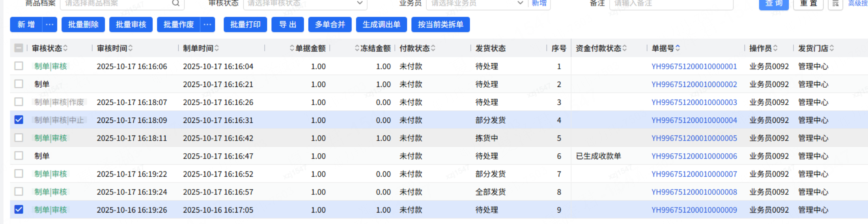This screenshot has width=868, height=224.
Task: Open the salesperson (业务员) dropdown
Action: (x=477, y=4)
